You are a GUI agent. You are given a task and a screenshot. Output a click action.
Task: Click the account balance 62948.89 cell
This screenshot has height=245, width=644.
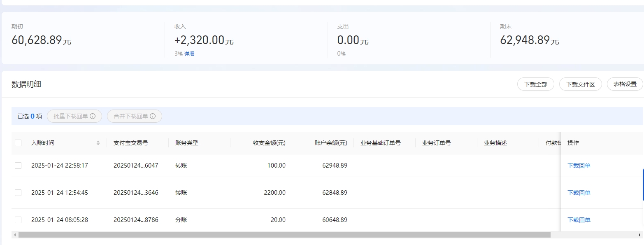[x=335, y=166]
